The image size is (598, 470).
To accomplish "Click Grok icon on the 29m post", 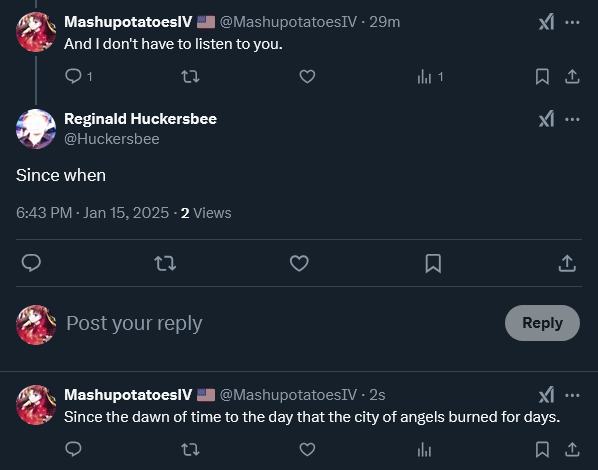I will (547, 22).
